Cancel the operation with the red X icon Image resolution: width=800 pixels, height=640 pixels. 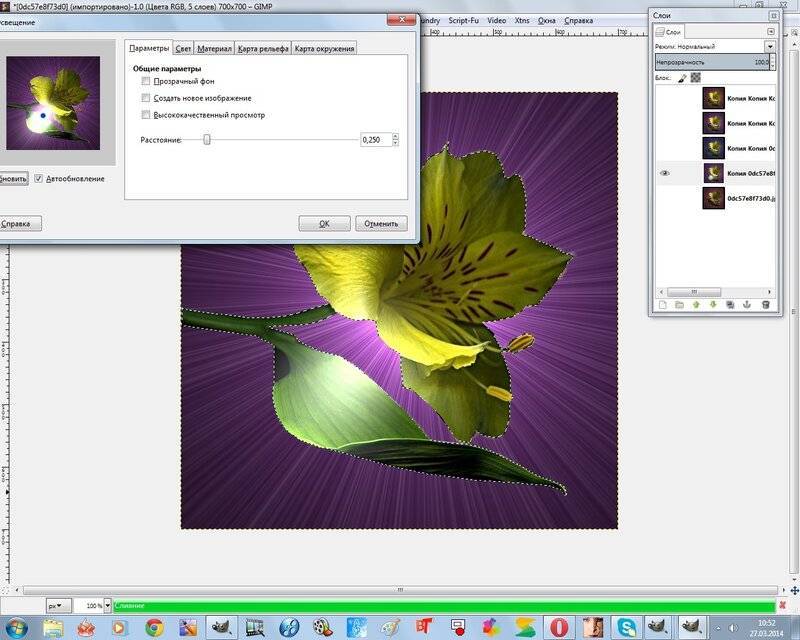tap(783, 606)
